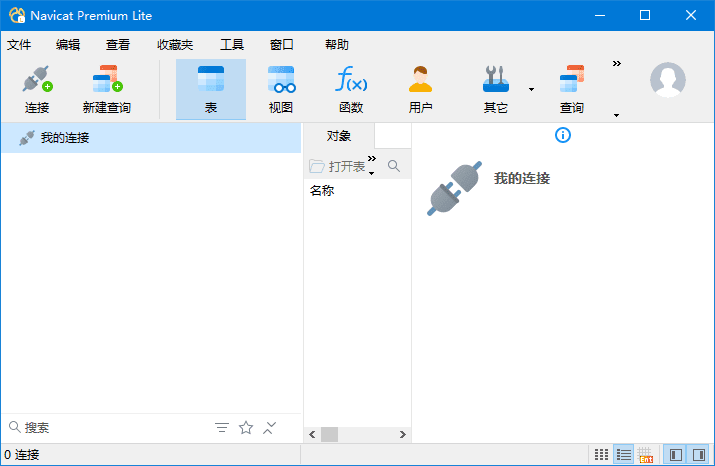The image size is (715, 466).
Task: Open the 工具 (Tools) menu
Action: 232,45
